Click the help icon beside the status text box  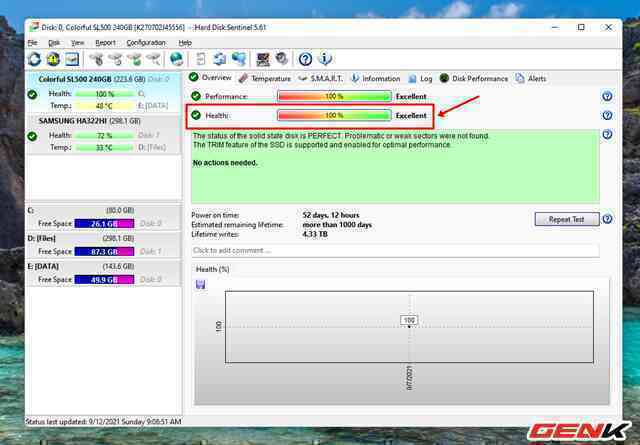[607, 134]
